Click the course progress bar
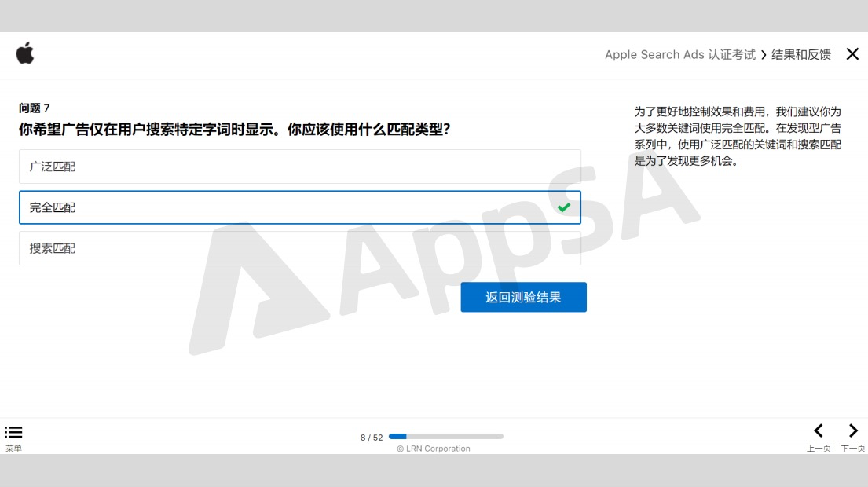The height and width of the screenshot is (487, 868). click(x=446, y=437)
